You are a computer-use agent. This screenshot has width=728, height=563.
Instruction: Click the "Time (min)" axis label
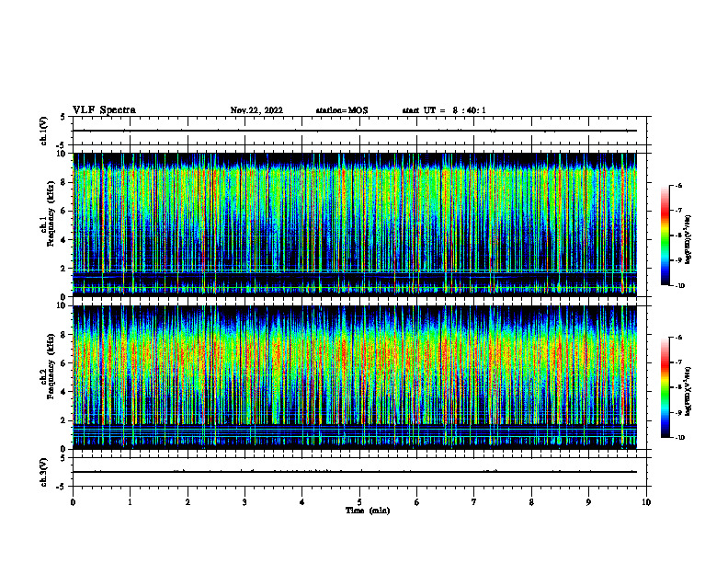[368, 511]
